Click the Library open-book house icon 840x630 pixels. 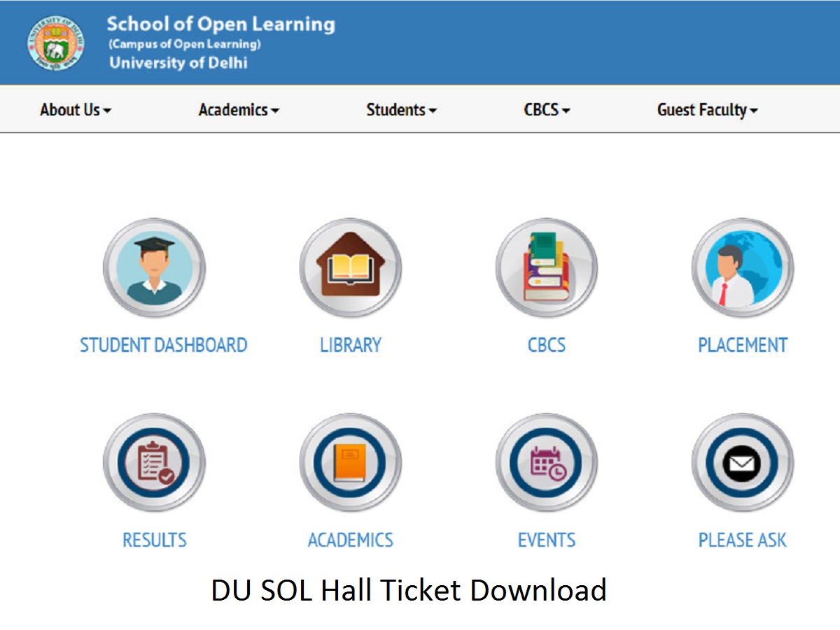point(350,269)
